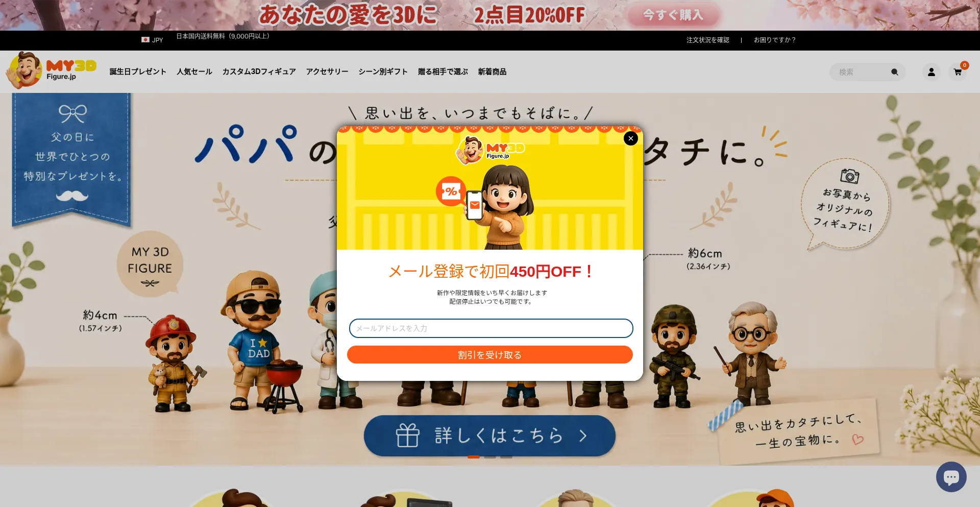The width and height of the screenshot is (980, 507).
Task: Open the カスタム3Dフィギュア menu
Action: coord(259,71)
